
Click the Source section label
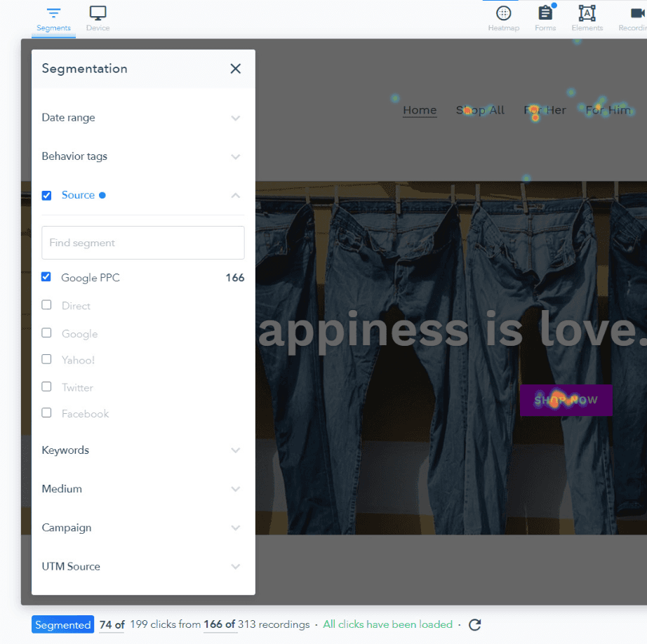(x=78, y=195)
